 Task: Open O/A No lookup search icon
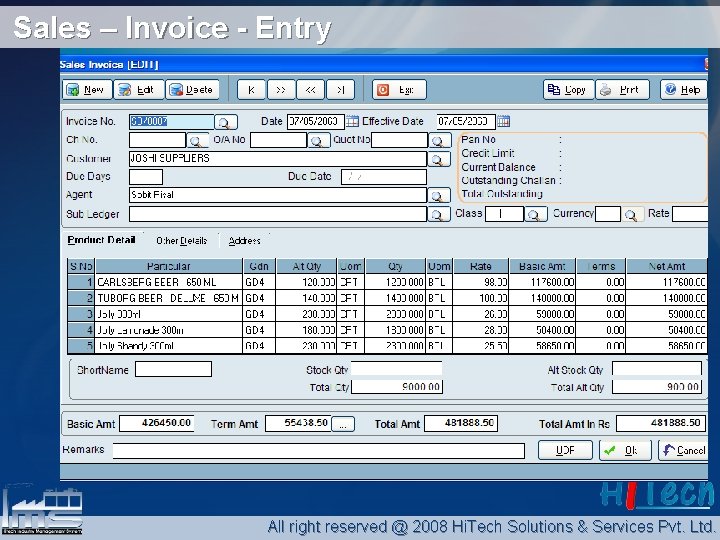pos(319,141)
